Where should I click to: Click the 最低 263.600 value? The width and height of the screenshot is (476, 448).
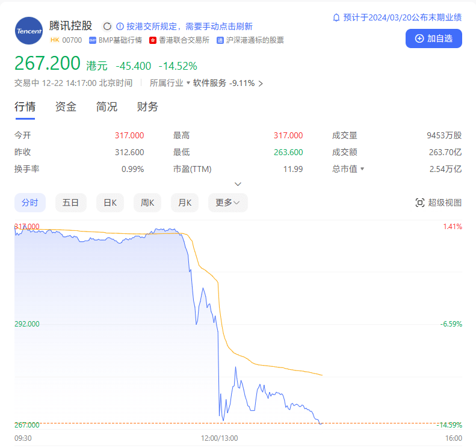288,152
